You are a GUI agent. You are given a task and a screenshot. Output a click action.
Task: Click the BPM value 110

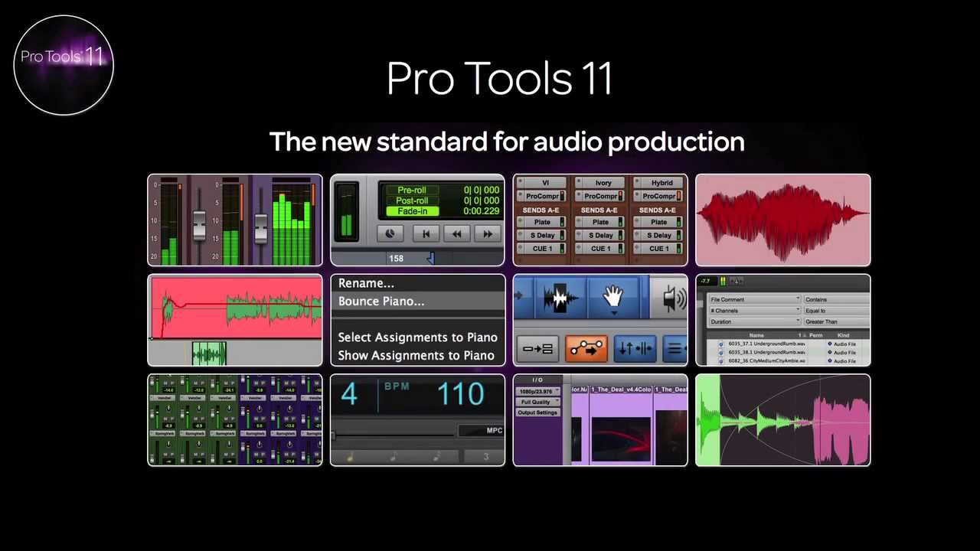coord(461,394)
